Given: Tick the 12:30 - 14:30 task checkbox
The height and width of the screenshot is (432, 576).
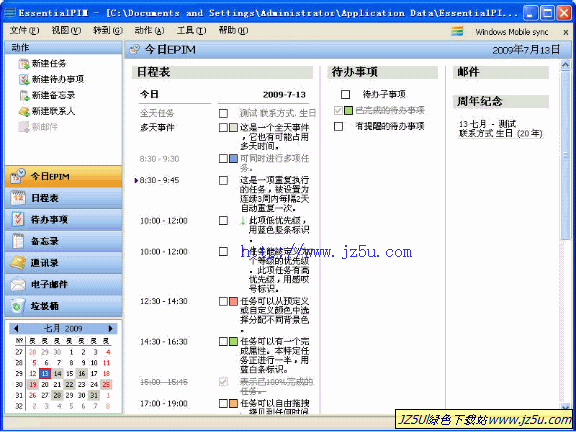Looking at the screenshot, I should point(223,302).
